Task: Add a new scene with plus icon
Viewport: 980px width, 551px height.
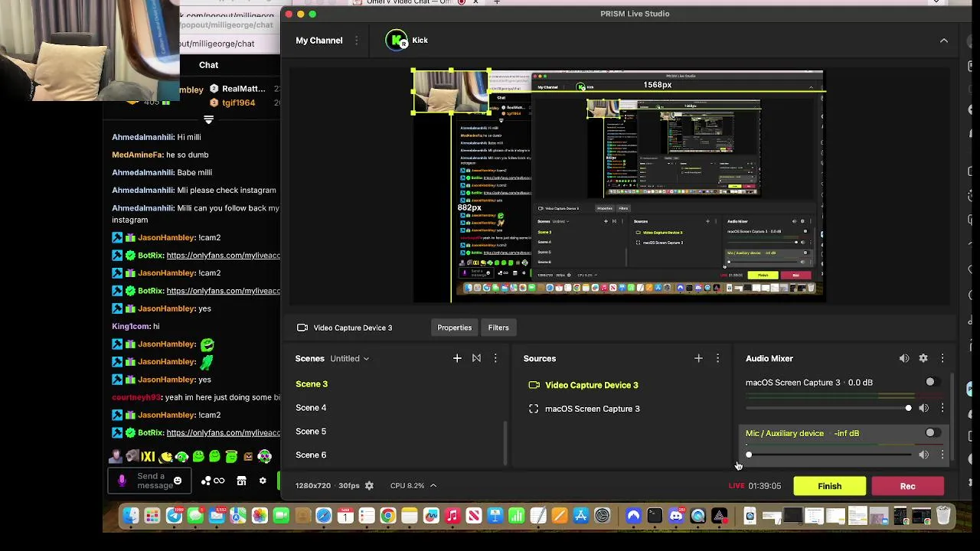Action: click(457, 358)
